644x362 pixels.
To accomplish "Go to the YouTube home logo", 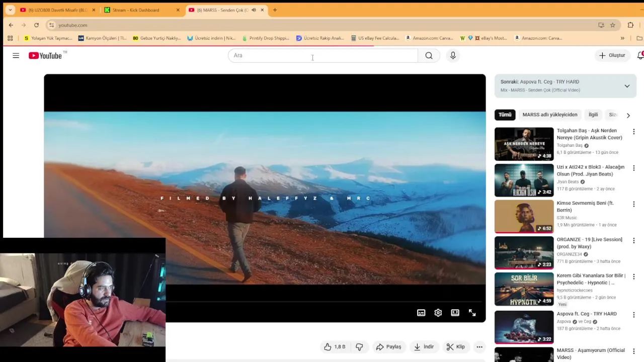I will (x=45, y=56).
